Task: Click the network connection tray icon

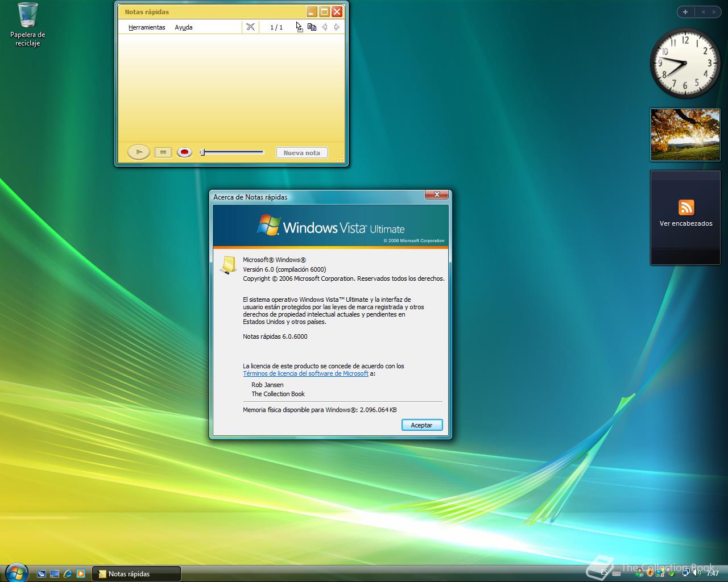Action: [x=686, y=572]
